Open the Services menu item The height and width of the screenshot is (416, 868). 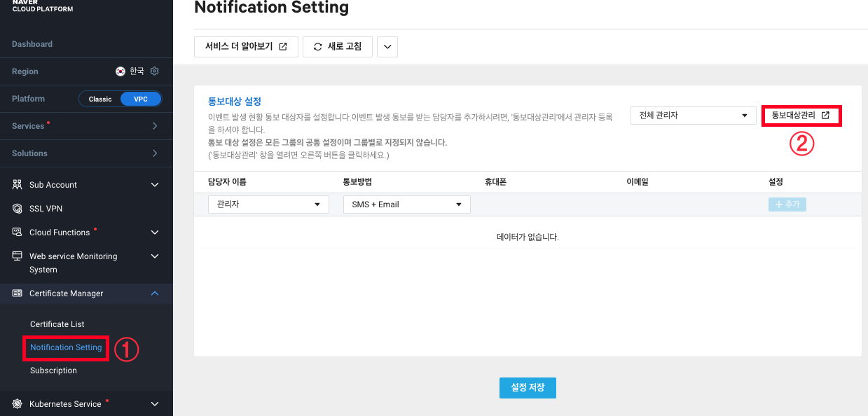click(86, 126)
